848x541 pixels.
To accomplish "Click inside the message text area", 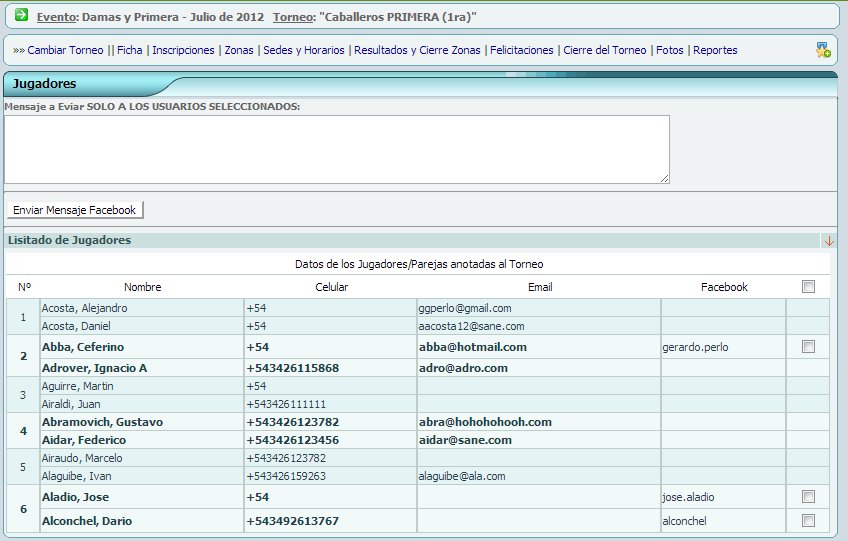I will [336, 149].
